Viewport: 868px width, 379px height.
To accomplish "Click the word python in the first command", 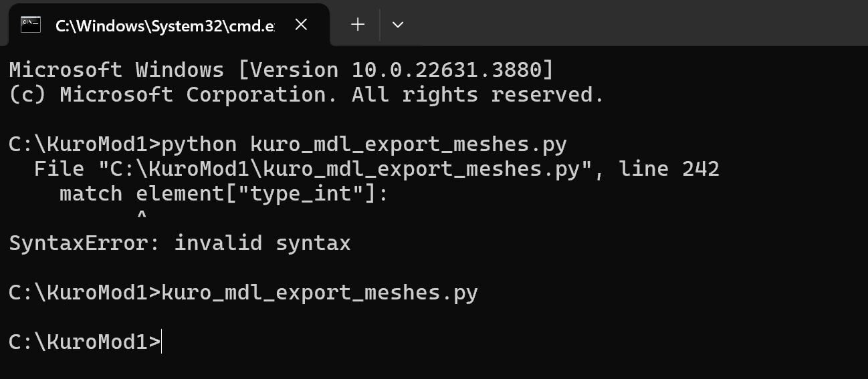I will pyautogui.click(x=199, y=145).
